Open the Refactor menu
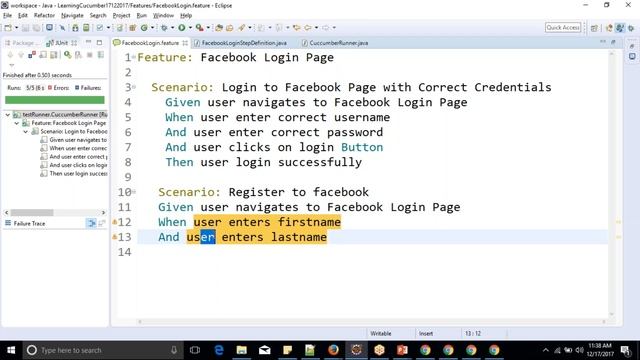Viewport: 640px width, 360px height. pyautogui.click(x=44, y=15)
